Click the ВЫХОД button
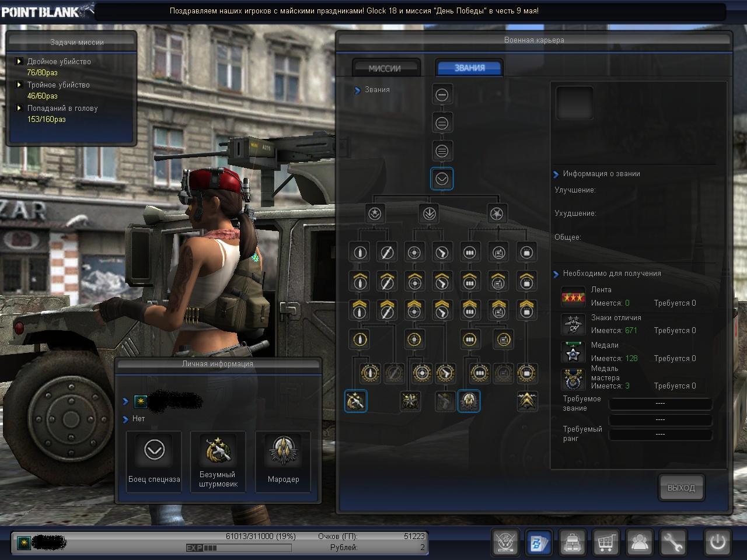 tap(681, 488)
